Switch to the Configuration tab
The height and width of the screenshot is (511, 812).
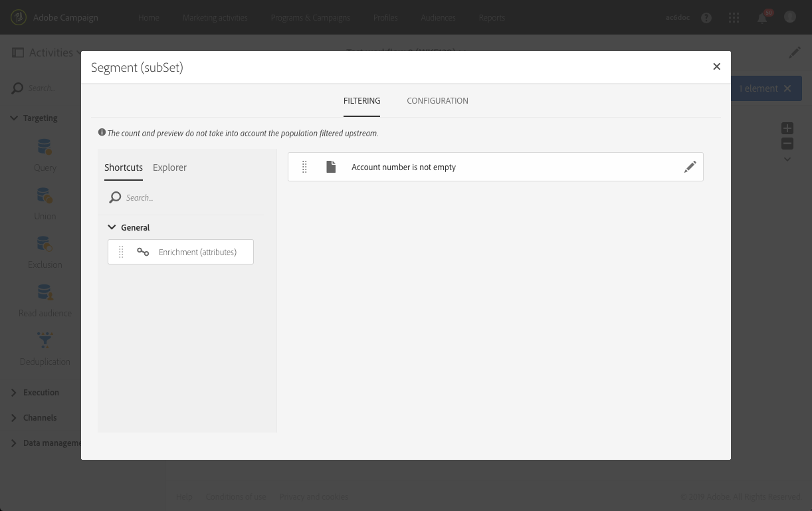point(437,101)
